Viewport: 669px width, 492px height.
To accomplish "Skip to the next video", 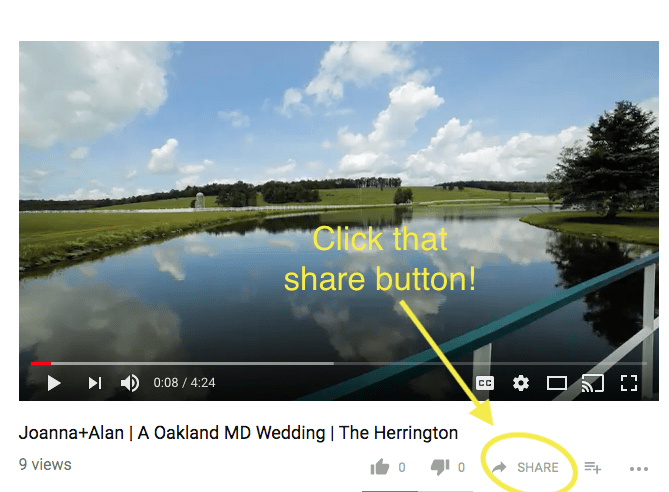I will (95, 383).
